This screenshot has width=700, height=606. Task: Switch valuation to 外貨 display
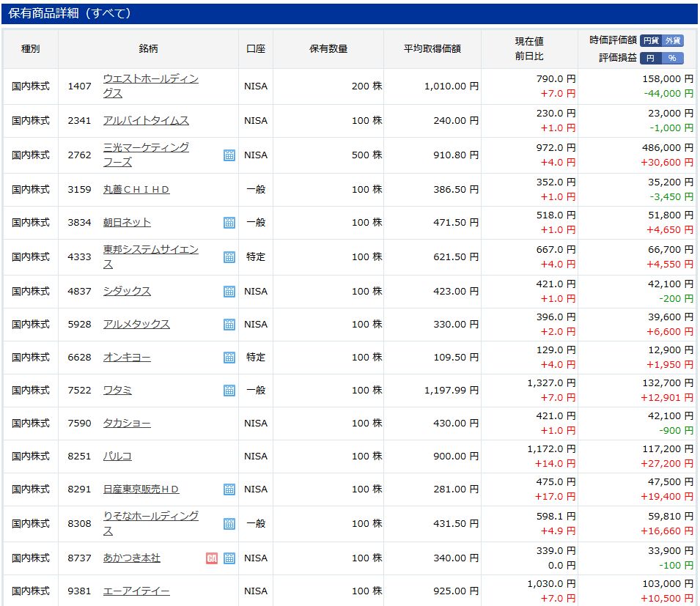click(x=673, y=40)
